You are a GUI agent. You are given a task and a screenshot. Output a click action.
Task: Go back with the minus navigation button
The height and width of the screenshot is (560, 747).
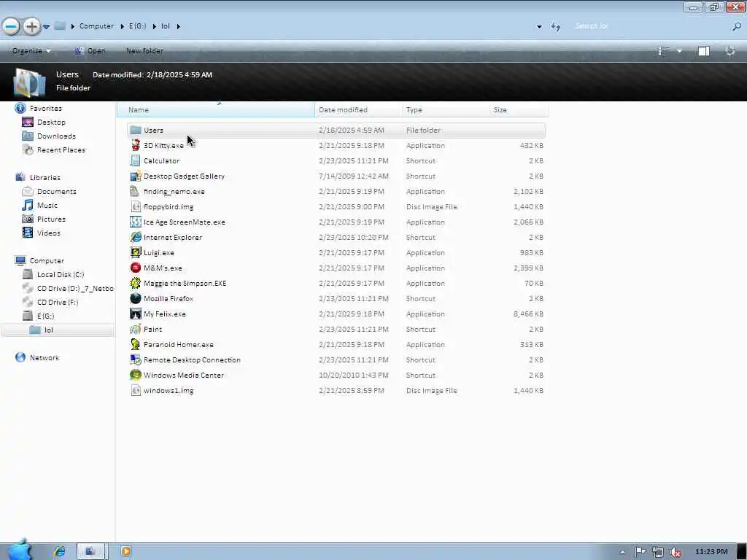click(11, 26)
